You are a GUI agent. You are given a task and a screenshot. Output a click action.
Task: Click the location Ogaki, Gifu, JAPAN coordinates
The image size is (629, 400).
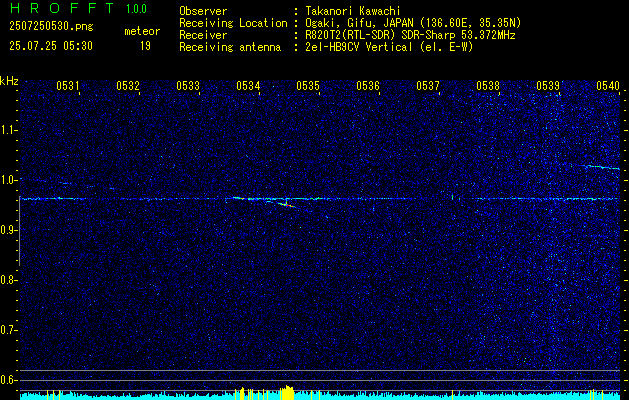(x=413, y=23)
